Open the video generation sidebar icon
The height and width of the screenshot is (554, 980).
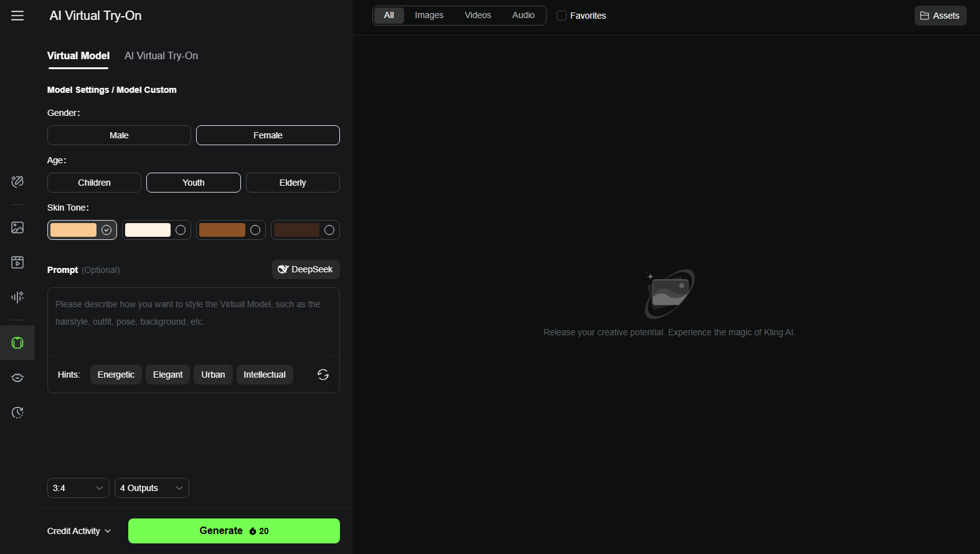17,262
